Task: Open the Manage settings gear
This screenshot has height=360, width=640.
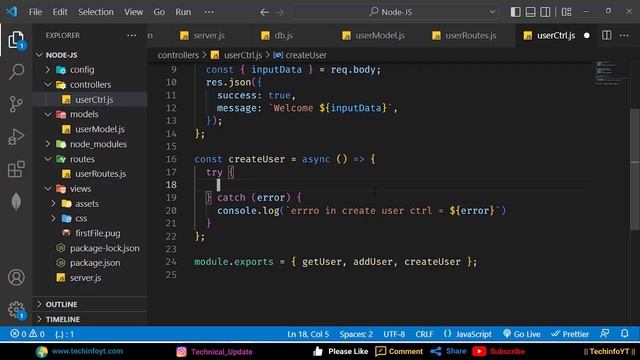Action: pyautogui.click(x=16, y=310)
